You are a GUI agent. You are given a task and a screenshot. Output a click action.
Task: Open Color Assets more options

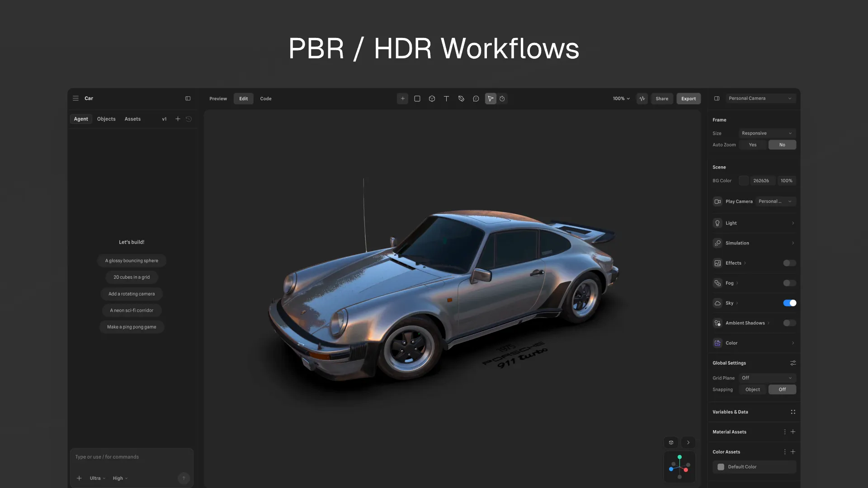click(x=785, y=452)
